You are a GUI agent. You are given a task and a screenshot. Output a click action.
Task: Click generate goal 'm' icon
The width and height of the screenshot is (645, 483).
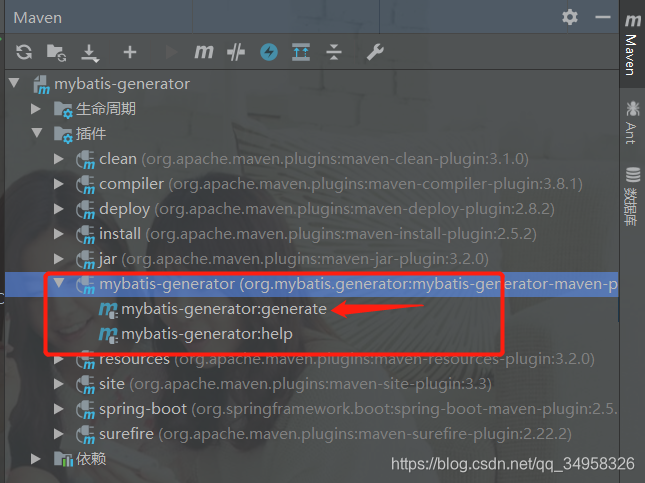click(x=108, y=309)
